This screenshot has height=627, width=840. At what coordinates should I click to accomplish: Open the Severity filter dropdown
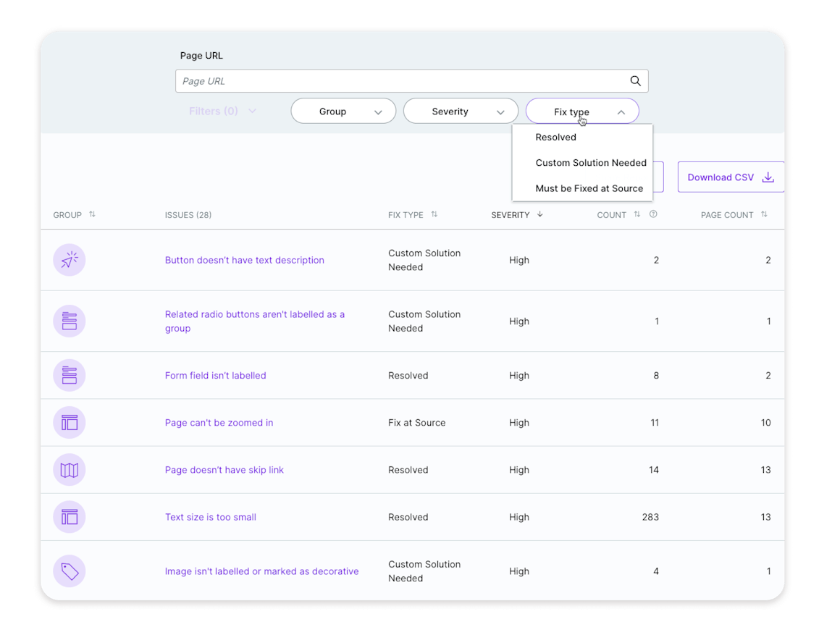point(461,111)
